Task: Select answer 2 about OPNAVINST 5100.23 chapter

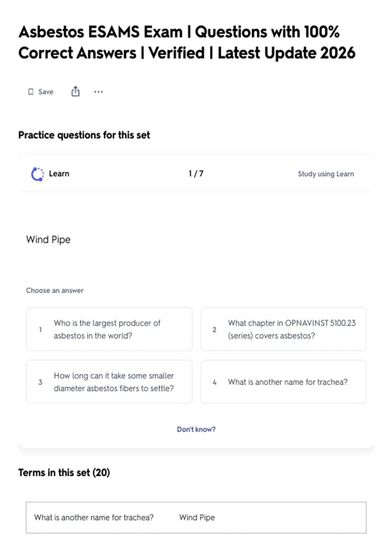Action: [283, 329]
